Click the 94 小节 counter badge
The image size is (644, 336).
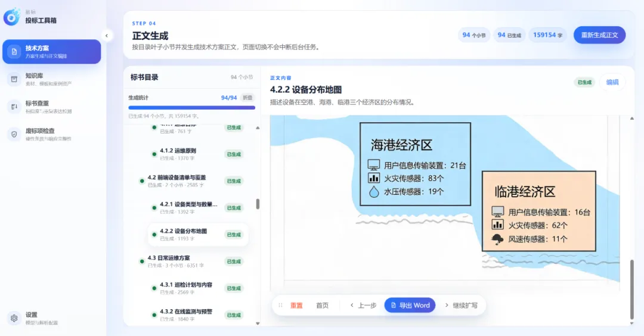473,35
